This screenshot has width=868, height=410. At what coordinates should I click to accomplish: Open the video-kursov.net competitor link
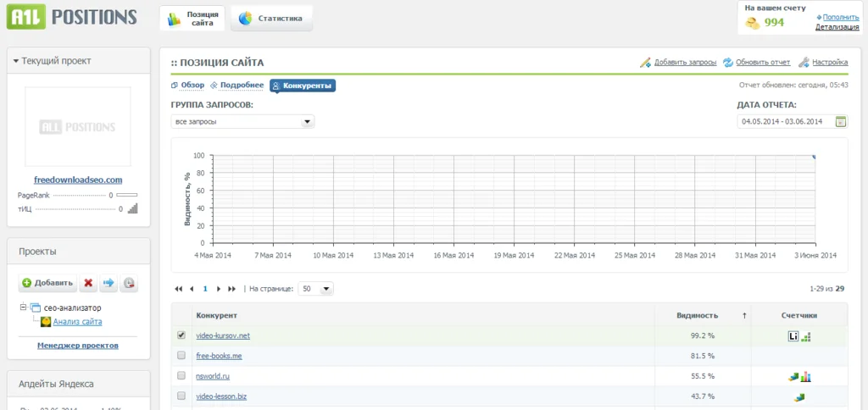click(223, 335)
